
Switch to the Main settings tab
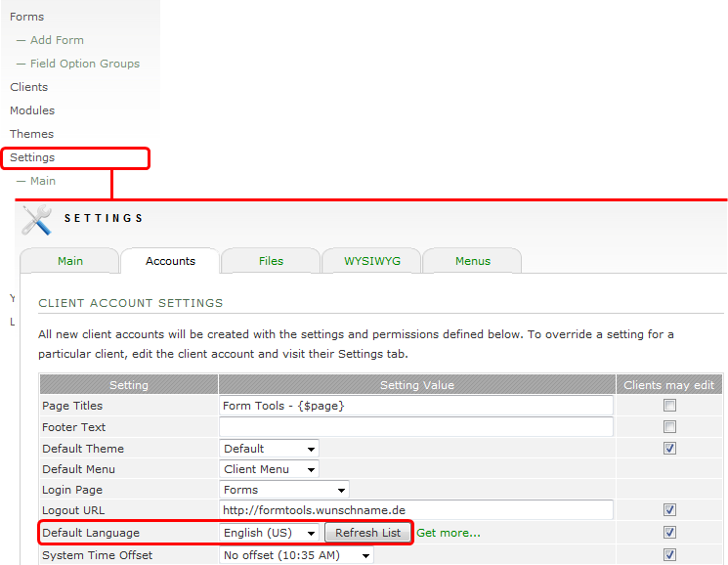tap(70, 261)
